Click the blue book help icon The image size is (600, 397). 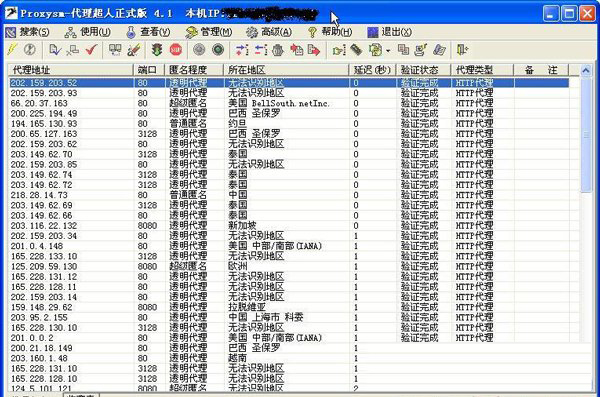click(439, 50)
